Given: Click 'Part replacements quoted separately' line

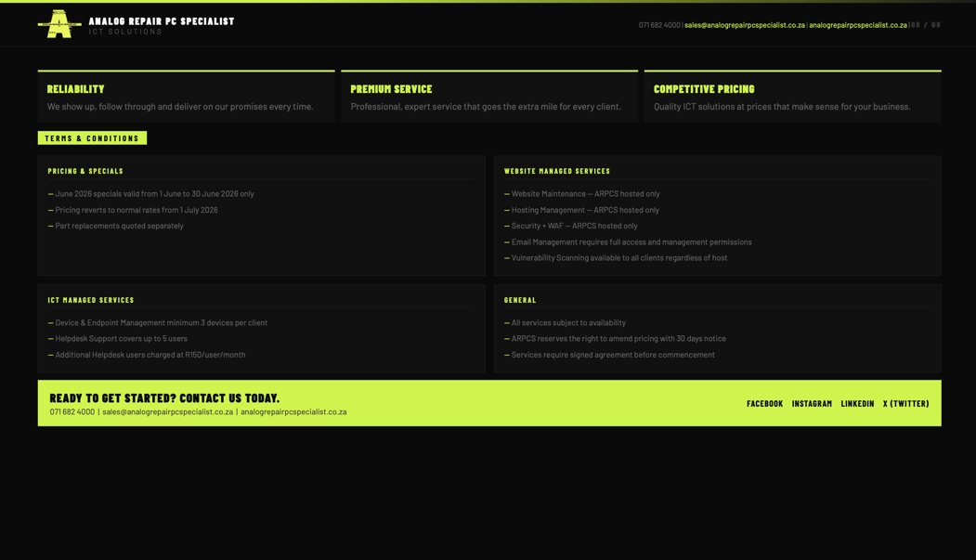Looking at the screenshot, I should (116, 226).
